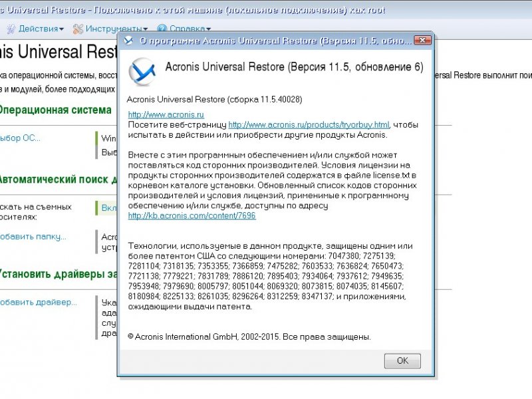Open the Инструменты menu
532x399 pixels.
tap(110, 29)
